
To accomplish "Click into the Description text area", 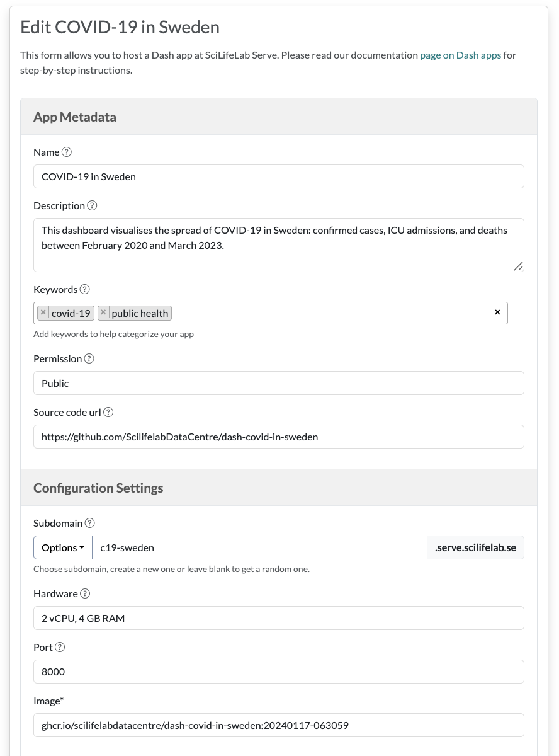I will pos(278,245).
